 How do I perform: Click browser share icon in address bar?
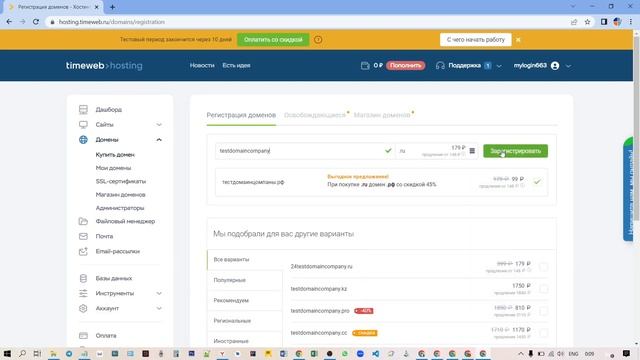pyautogui.click(x=574, y=22)
